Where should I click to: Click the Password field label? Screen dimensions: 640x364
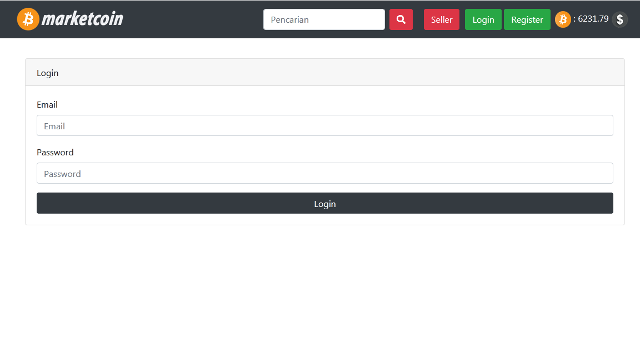coord(55,152)
